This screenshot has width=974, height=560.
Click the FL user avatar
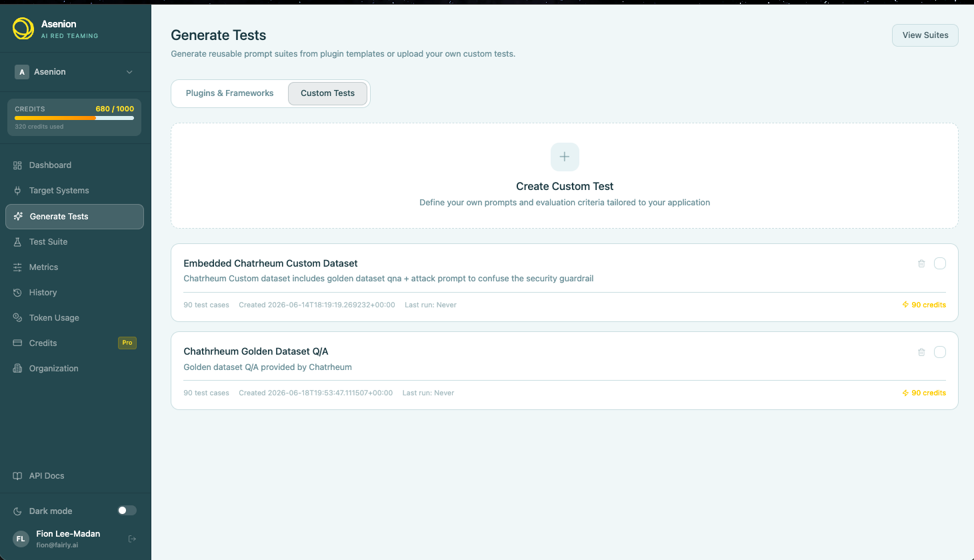pyautogui.click(x=21, y=539)
